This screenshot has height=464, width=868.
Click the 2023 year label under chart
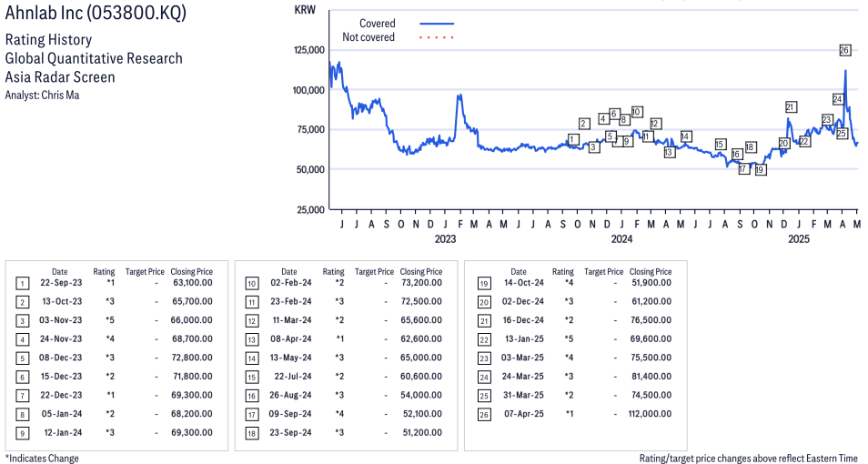click(x=445, y=238)
